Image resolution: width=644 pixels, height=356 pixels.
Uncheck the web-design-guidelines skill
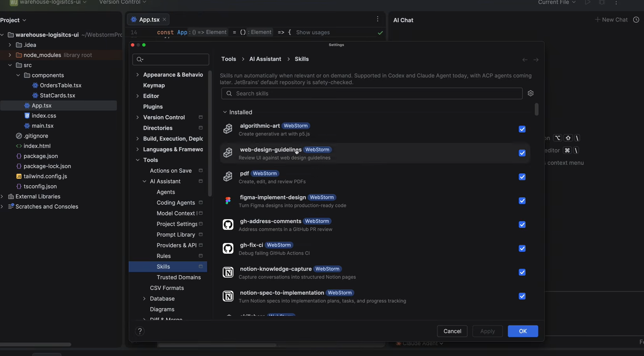point(522,153)
